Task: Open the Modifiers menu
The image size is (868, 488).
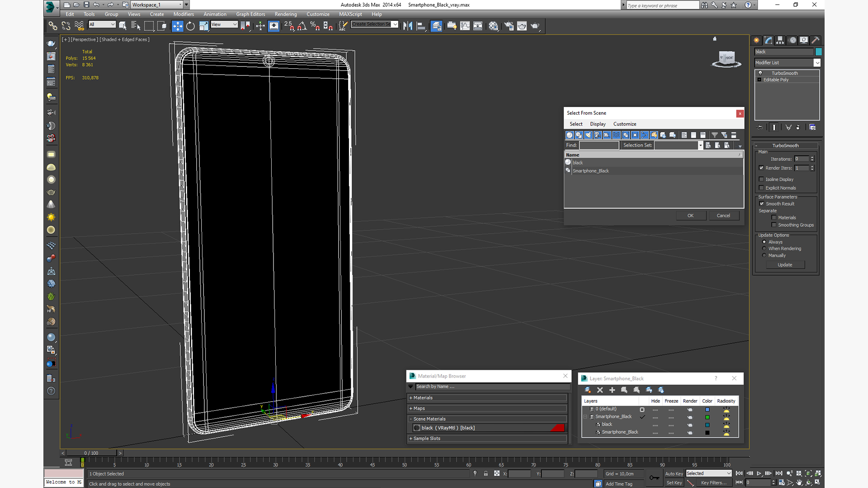Action: 184,14
